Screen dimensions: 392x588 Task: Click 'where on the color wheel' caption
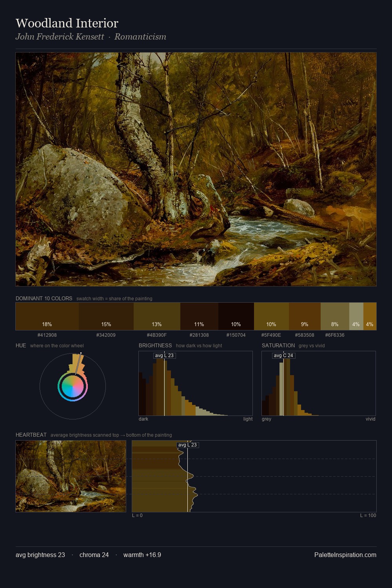click(57, 346)
